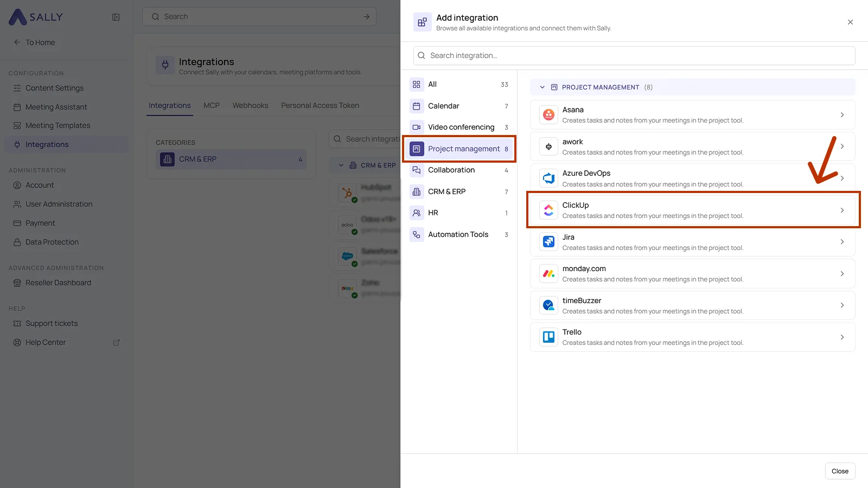Viewport: 868px width, 488px height.
Task: Click the Trello logo icon
Action: click(548, 337)
